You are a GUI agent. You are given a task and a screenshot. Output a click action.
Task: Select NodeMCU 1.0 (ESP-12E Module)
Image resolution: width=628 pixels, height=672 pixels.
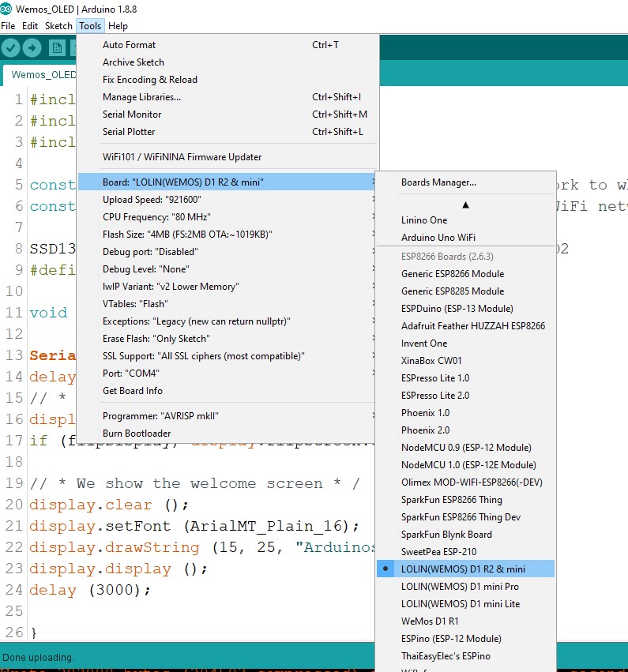(x=465, y=464)
